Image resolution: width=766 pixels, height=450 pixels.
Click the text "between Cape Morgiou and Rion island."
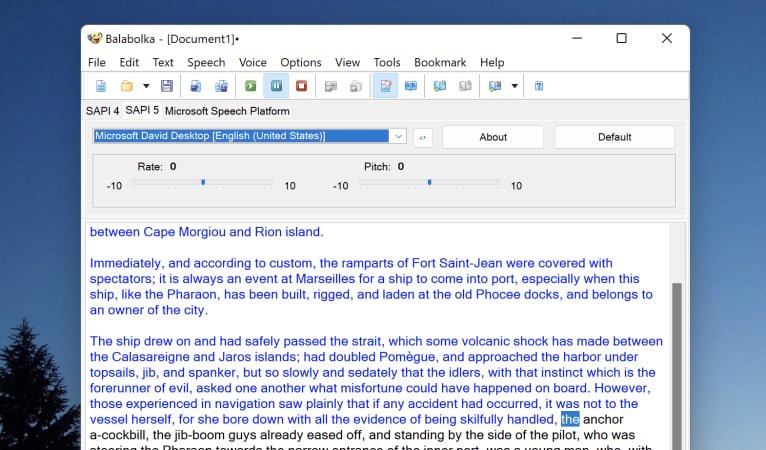pos(207,232)
